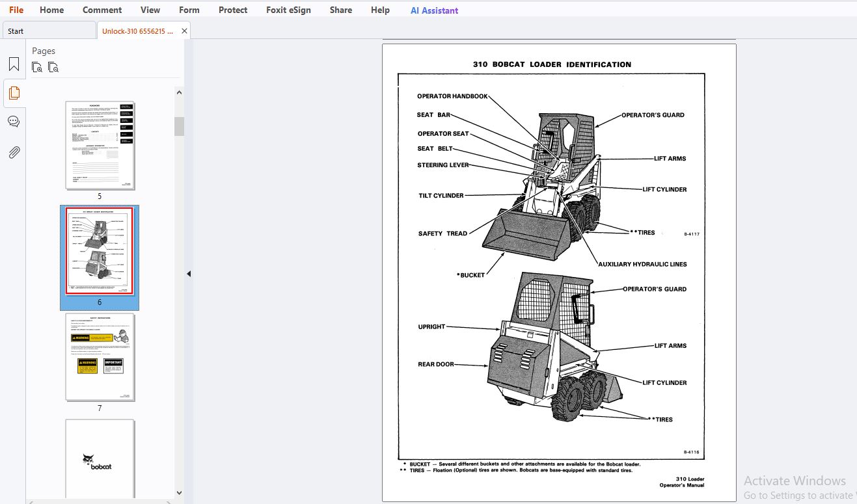
Task: Select page 5 thumbnail
Action: pos(100,146)
